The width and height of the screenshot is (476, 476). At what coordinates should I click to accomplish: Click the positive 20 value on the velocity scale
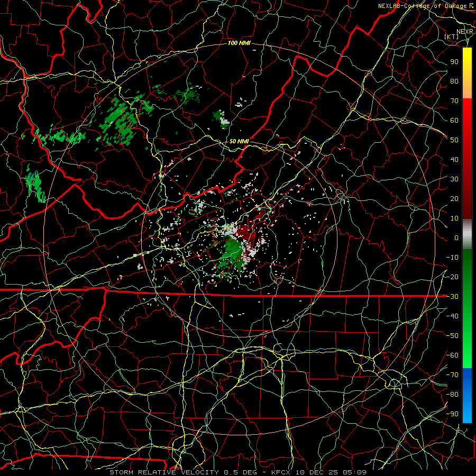pyautogui.click(x=454, y=198)
